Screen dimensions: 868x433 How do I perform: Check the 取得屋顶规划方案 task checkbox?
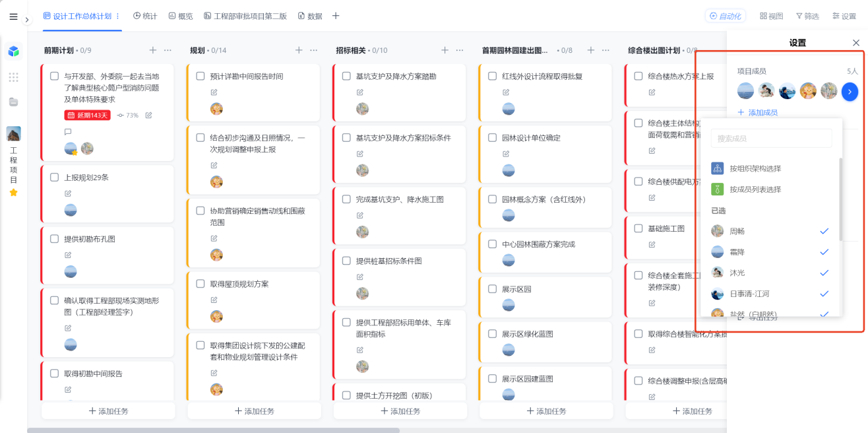201,284
